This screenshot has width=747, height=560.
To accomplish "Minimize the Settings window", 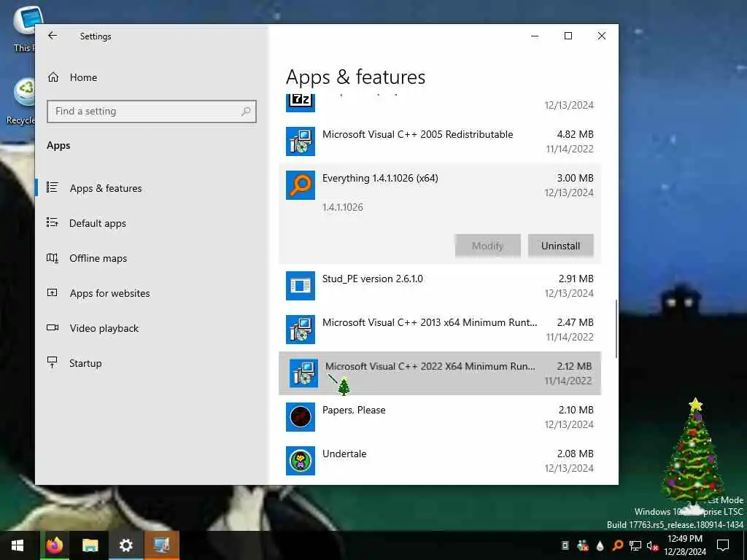I will pos(535,36).
